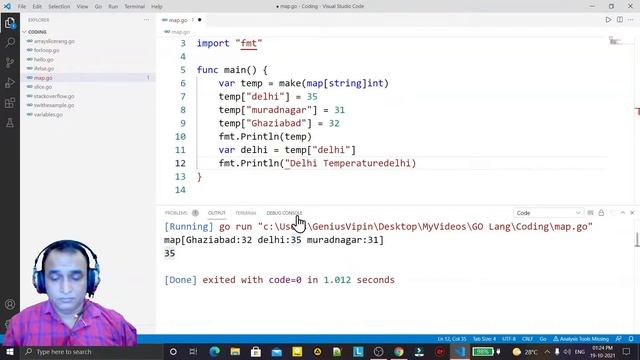This screenshot has height=360, width=640.
Task: Open stackoverflow.go in the explorer
Action: (x=54, y=96)
